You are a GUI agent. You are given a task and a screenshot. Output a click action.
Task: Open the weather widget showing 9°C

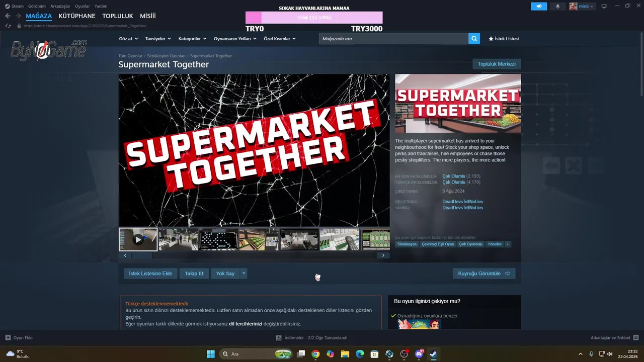pos(18,354)
